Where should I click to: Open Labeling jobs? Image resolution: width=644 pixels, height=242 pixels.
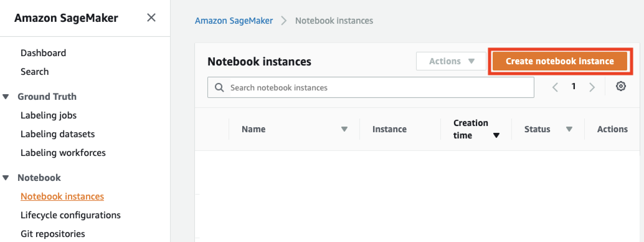[49, 115]
